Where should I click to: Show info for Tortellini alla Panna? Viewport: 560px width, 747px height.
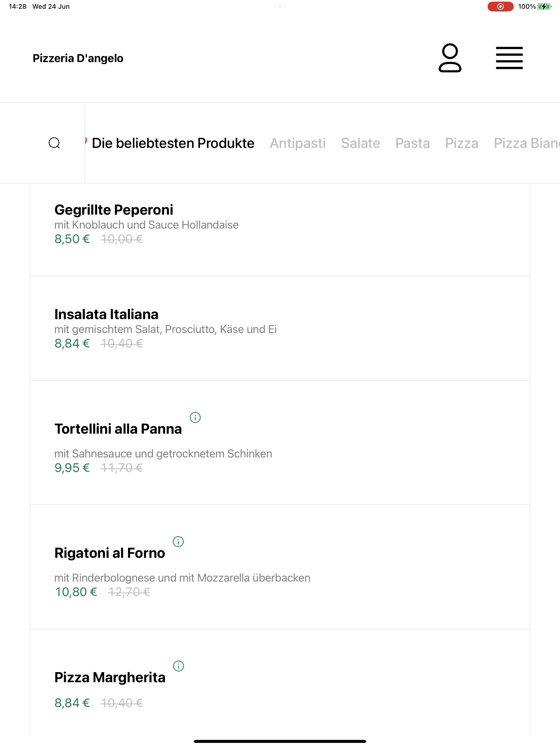pos(195,418)
